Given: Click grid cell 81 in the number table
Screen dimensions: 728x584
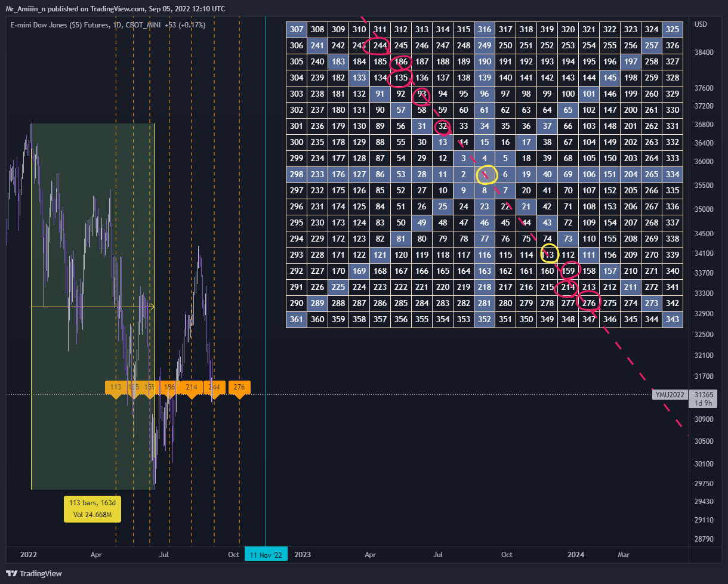Looking at the screenshot, I should point(401,239).
